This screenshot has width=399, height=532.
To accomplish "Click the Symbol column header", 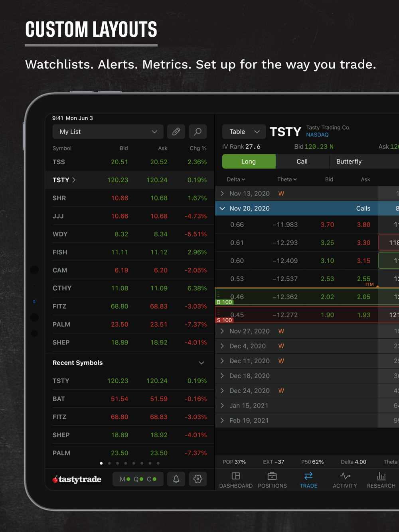I will tap(62, 148).
